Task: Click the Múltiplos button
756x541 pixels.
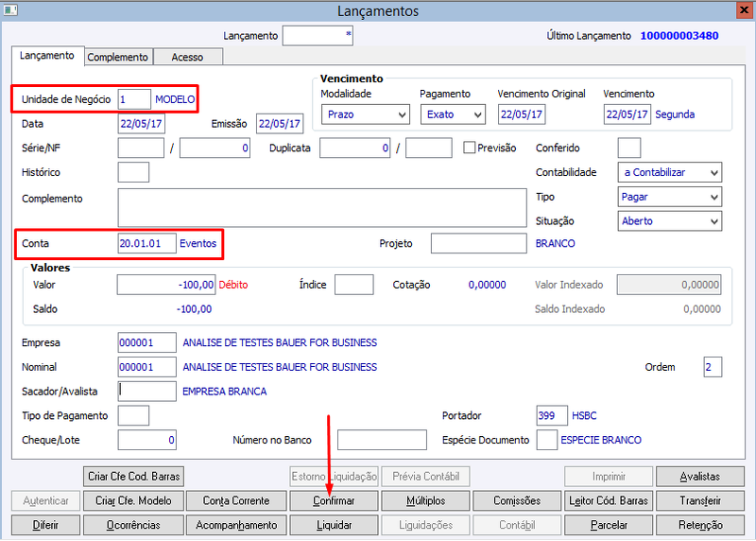Action: (x=425, y=500)
